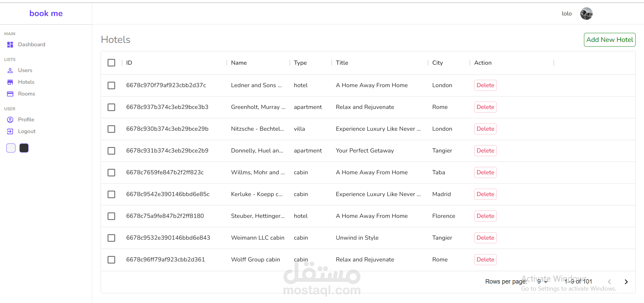Select ID 6678c970f79af923cbb2d37c cell

[166, 85]
